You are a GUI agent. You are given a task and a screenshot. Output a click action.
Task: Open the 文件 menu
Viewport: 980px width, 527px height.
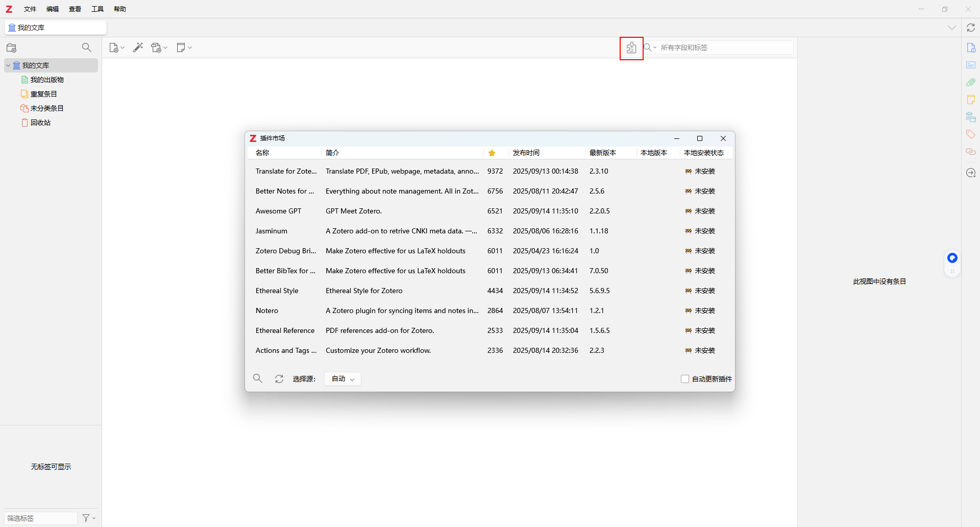pyautogui.click(x=30, y=9)
